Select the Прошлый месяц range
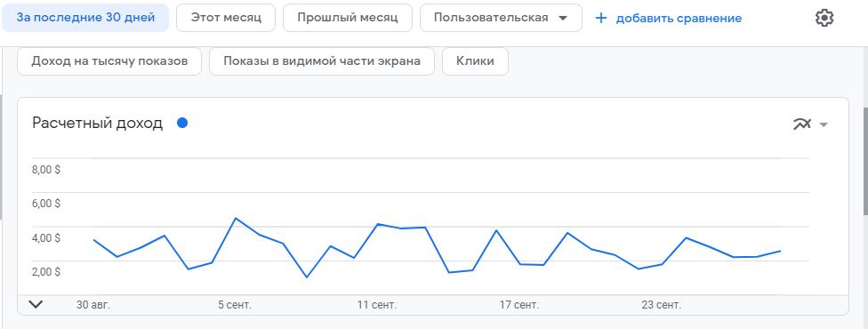 348,18
